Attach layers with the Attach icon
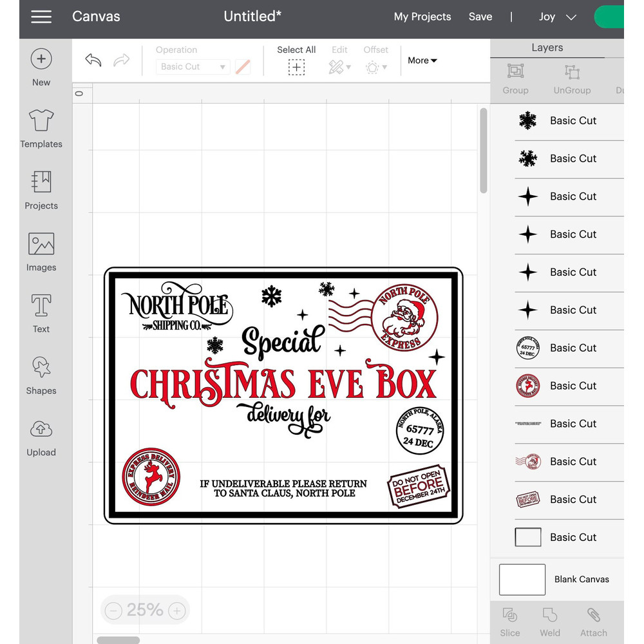Viewport: 644px width, 644px height. click(x=593, y=620)
